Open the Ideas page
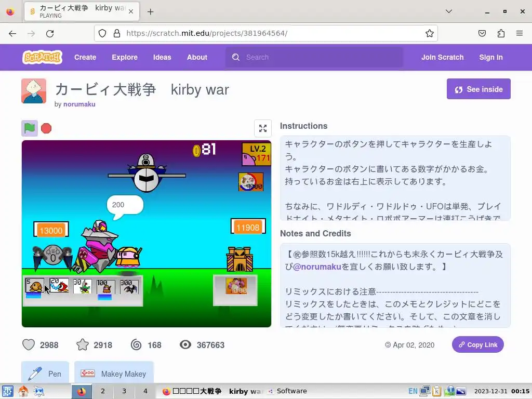Viewport: 532px width, 399px height. coord(162,57)
